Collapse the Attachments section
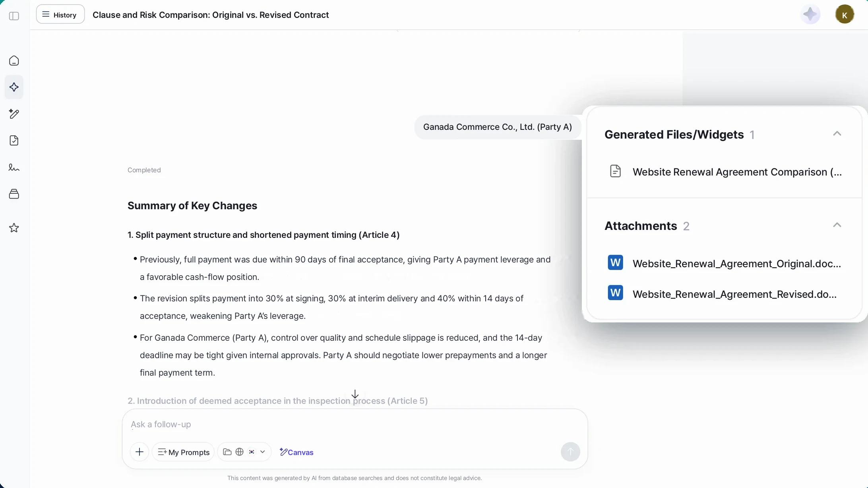Viewport: 868px width, 488px height. click(837, 225)
